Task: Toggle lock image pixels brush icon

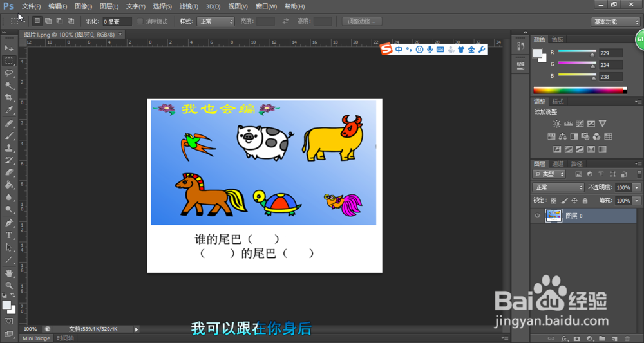Action: click(564, 201)
